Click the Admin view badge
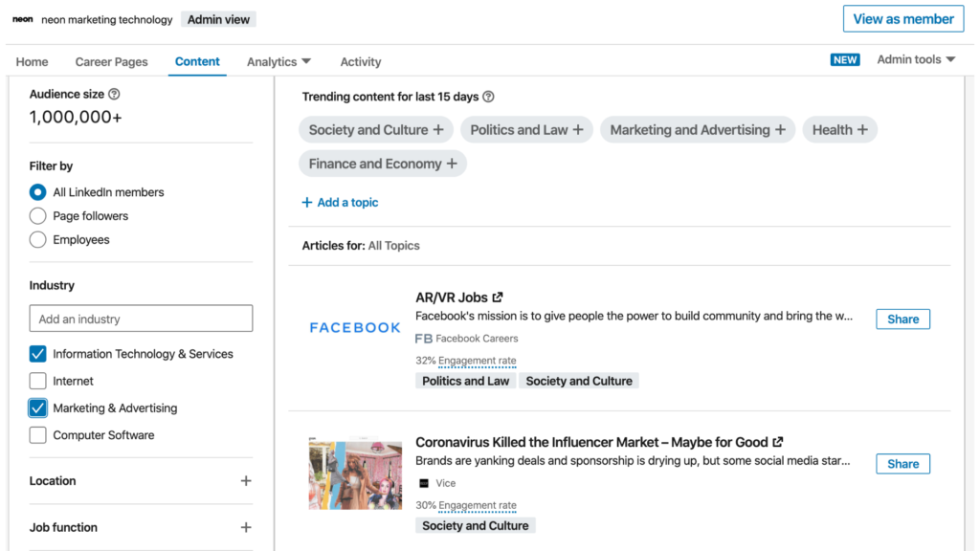The height and width of the screenshot is (551, 980). pos(219,19)
